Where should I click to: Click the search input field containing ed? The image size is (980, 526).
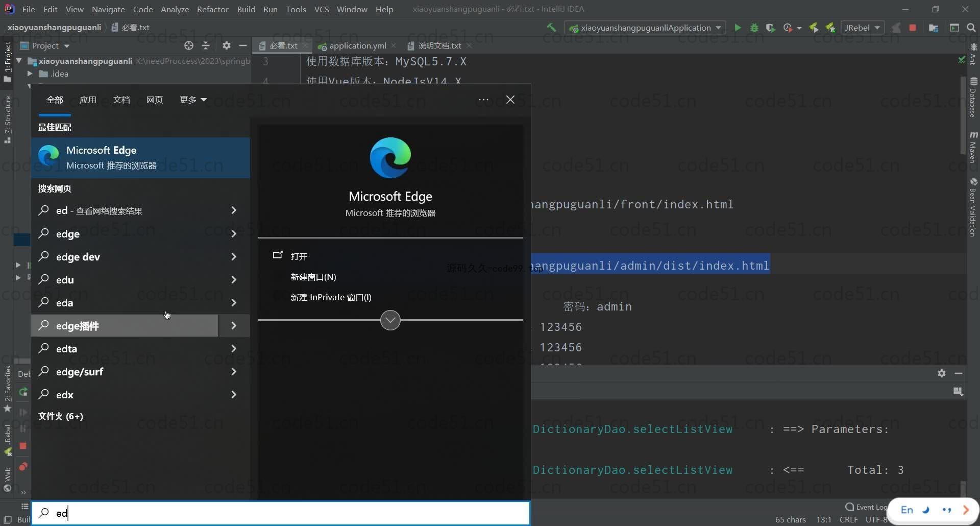point(281,513)
